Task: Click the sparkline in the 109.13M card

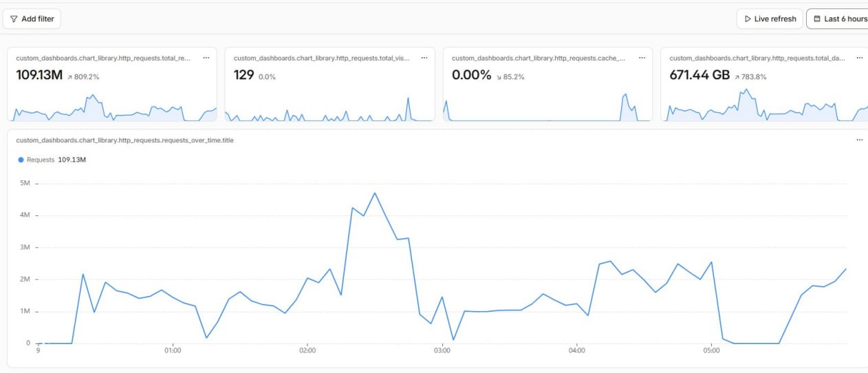Action: pos(112,107)
